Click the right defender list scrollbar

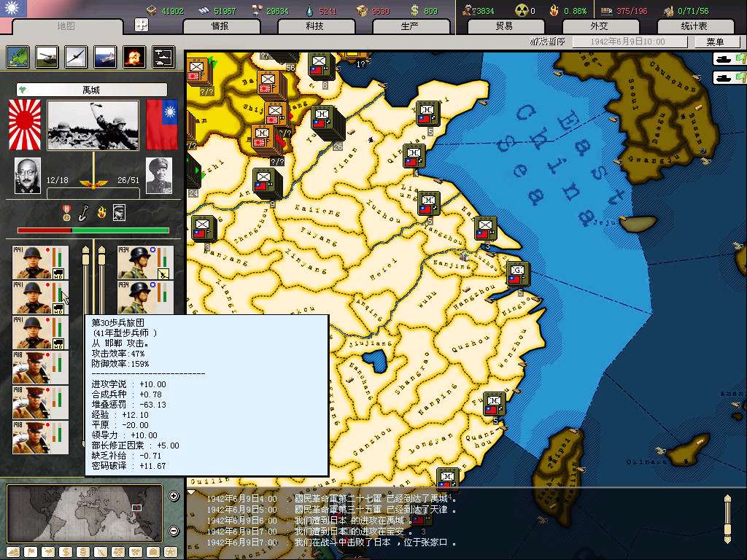tap(101, 281)
